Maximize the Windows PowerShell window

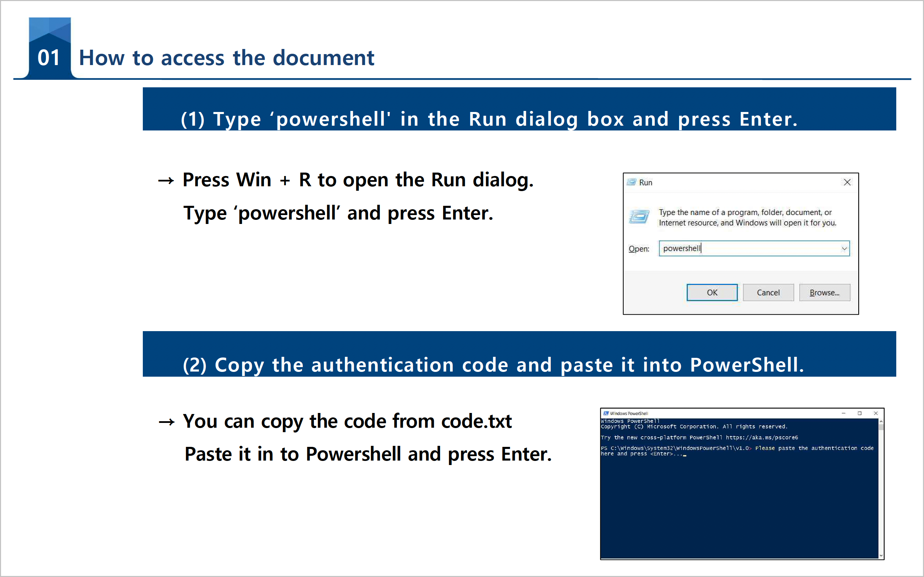pos(860,413)
